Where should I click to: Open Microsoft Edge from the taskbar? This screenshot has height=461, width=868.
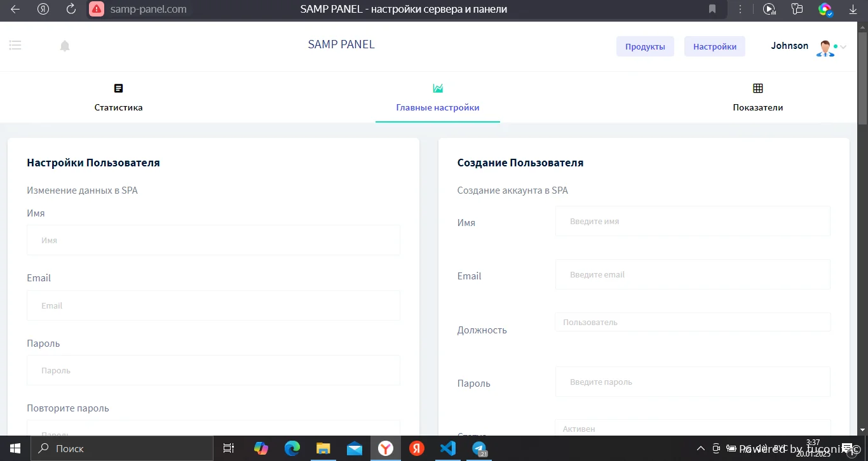(292, 448)
